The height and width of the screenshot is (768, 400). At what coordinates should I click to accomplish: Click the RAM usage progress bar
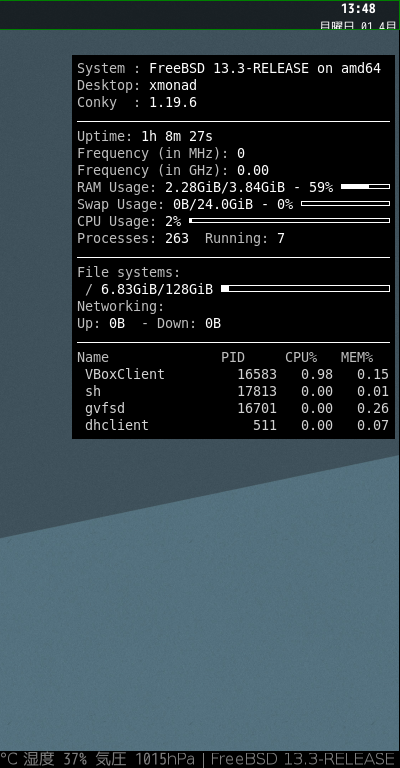[x=365, y=187]
